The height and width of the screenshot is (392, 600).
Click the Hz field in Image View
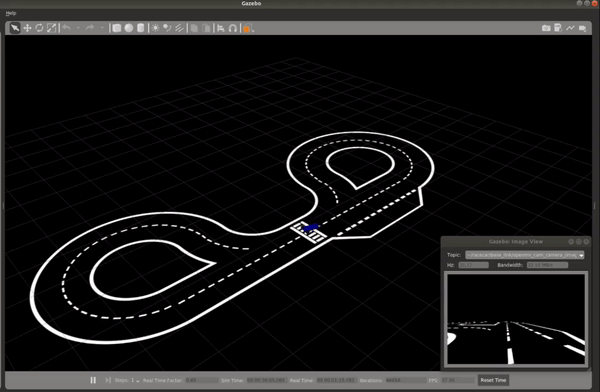coord(473,265)
